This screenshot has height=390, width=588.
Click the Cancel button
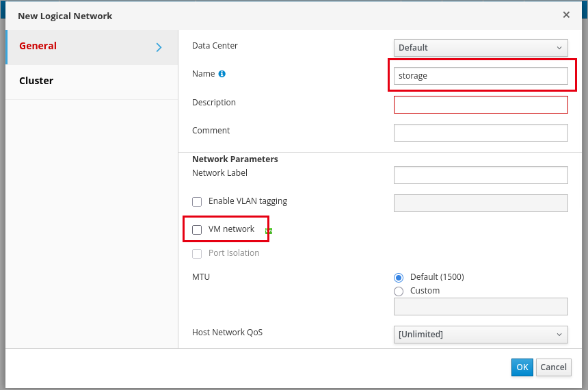pos(554,367)
